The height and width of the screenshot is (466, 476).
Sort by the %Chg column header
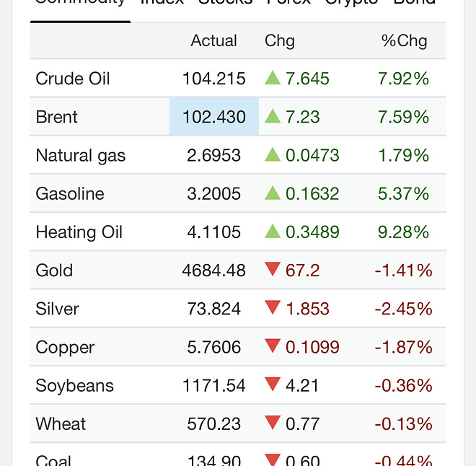(x=404, y=40)
